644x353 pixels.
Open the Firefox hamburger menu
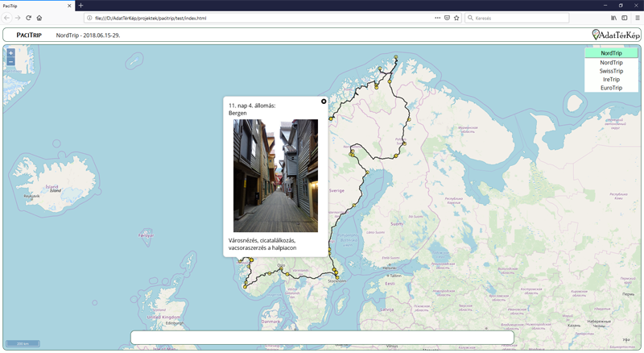tap(638, 18)
